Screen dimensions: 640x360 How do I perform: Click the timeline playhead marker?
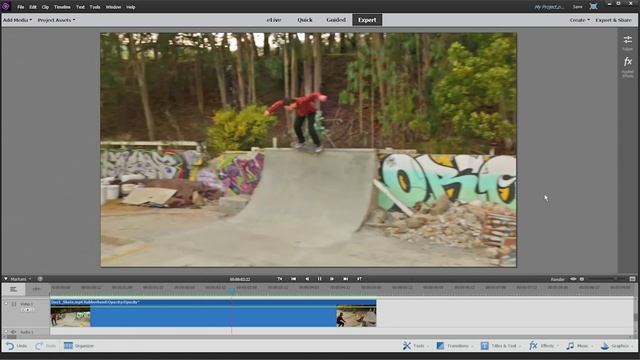tap(232, 290)
